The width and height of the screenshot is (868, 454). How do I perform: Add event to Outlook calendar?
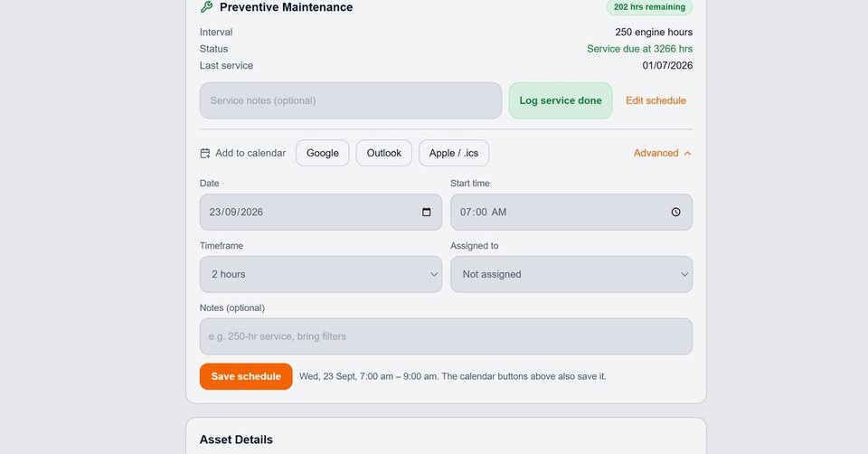pos(383,154)
